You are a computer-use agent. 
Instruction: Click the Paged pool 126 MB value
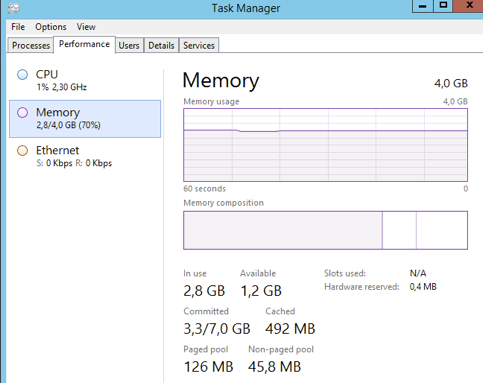pyautogui.click(x=208, y=367)
